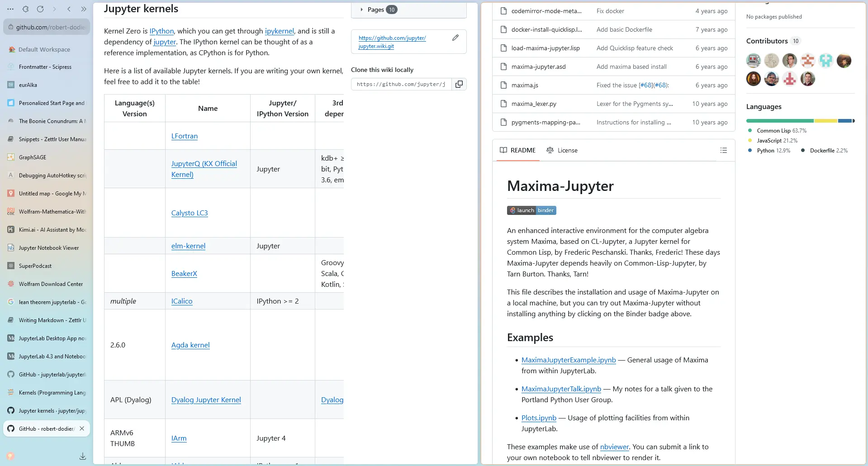Screen dimensions: 868x466
Task: Click the lock icon in URL bar
Action: click(11, 27)
